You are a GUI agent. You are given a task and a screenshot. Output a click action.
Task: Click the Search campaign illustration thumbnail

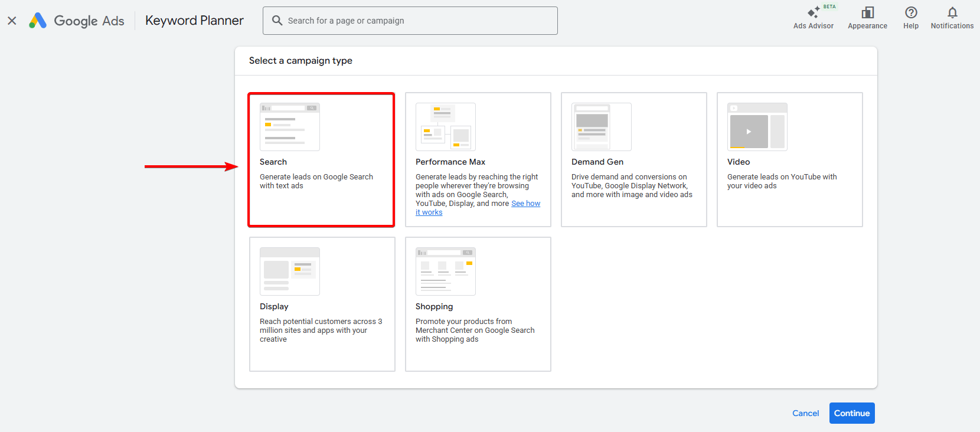[x=290, y=127]
